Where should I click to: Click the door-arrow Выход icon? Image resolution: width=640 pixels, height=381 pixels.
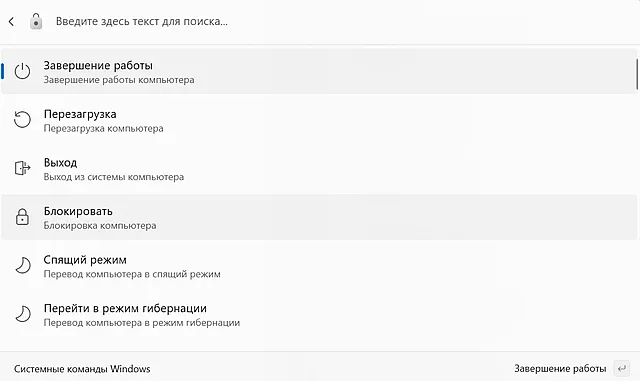tap(22, 168)
